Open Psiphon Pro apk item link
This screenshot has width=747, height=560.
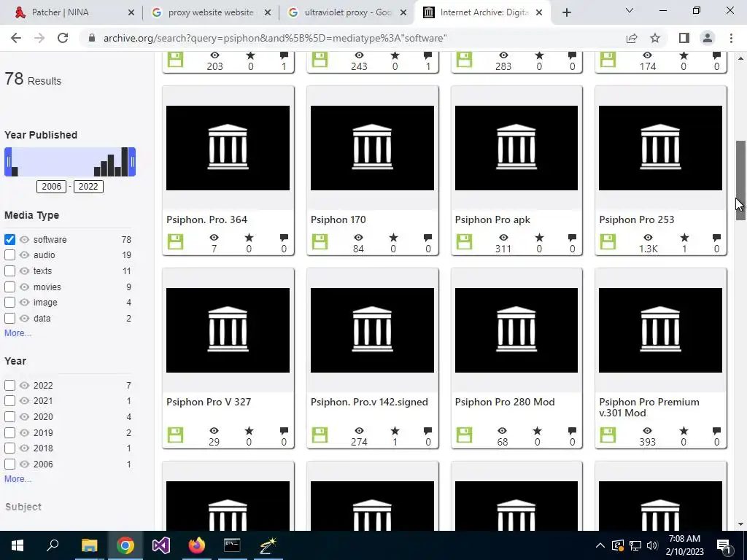[492, 219]
